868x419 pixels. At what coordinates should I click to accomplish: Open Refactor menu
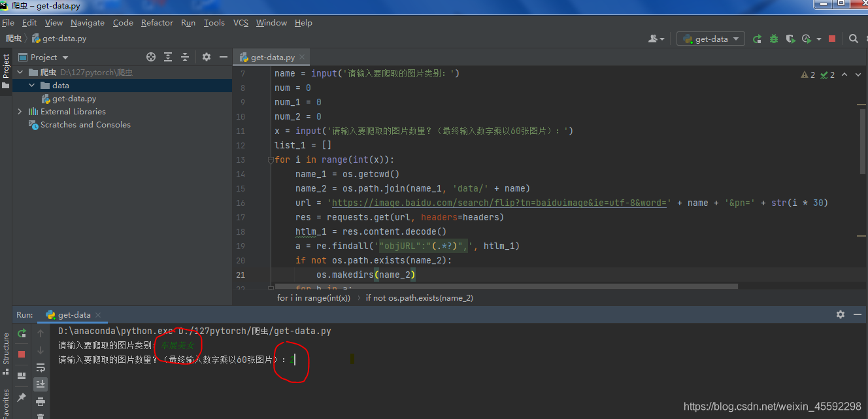point(158,23)
